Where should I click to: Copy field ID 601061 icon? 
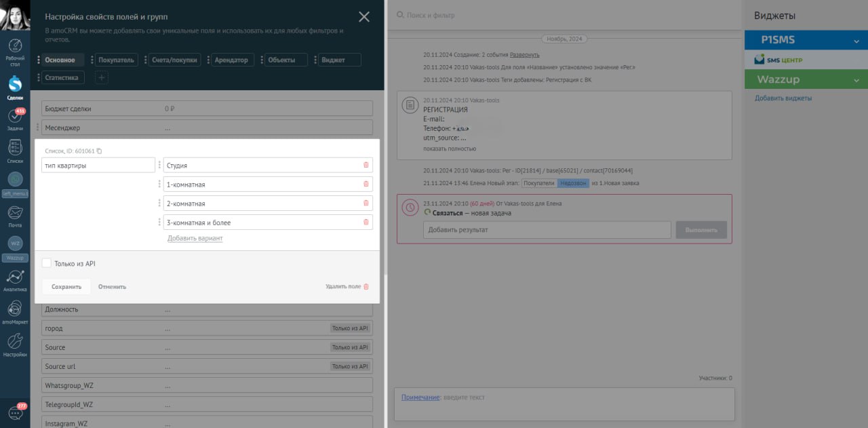(99, 151)
